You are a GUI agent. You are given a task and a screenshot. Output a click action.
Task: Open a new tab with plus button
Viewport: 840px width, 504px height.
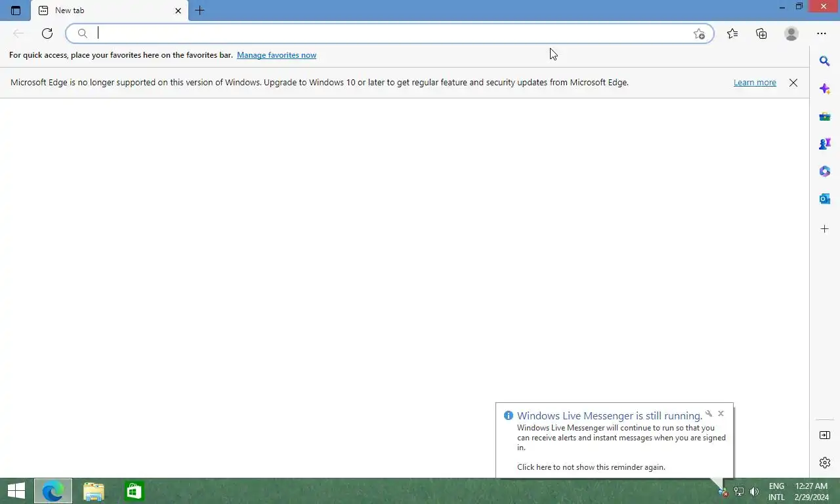click(x=200, y=10)
